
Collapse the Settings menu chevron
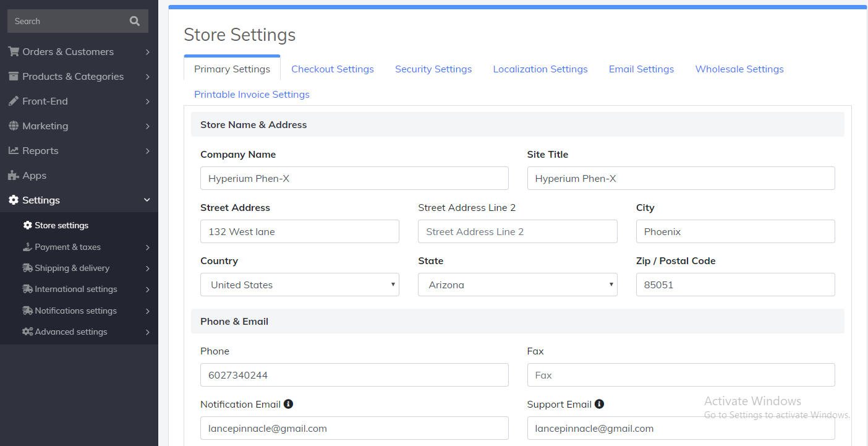[147, 200]
